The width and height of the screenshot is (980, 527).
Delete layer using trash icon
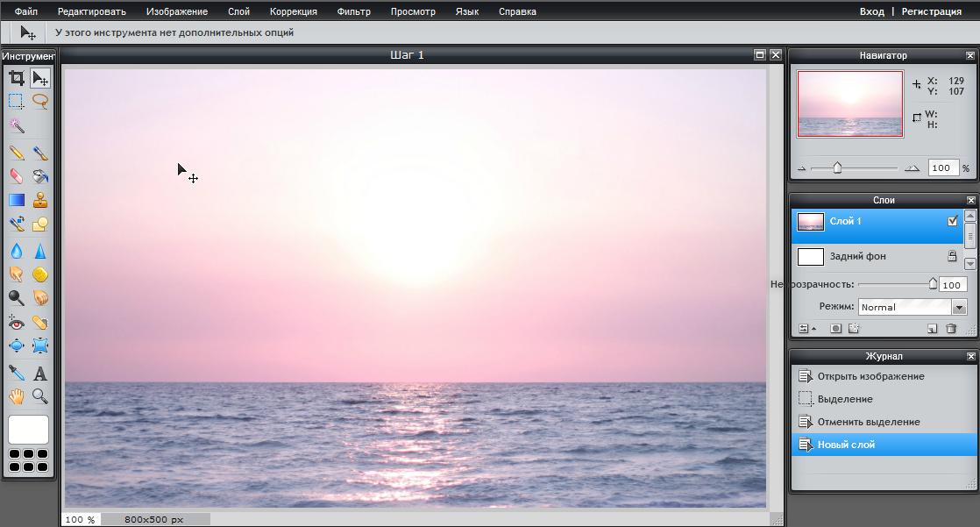click(x=951, y=329)
